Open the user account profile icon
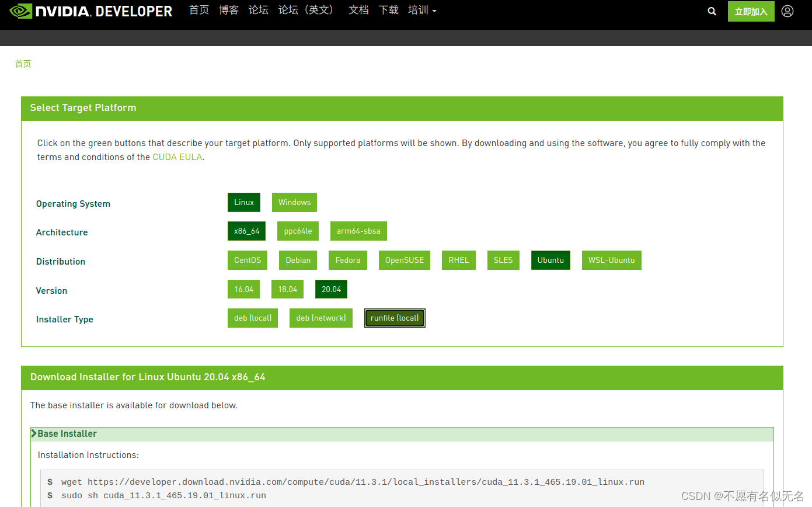Screen dimensions: 812x507 tap(787, 11)
